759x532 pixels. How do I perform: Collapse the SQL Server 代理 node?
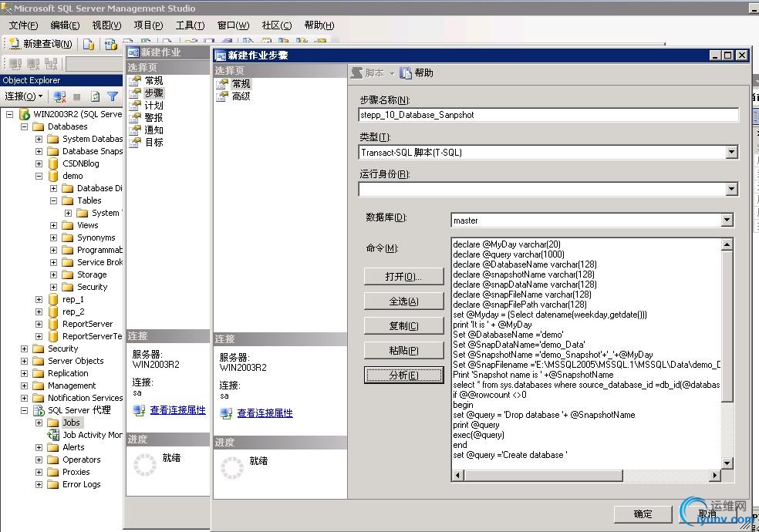click(x=24, y=410)
